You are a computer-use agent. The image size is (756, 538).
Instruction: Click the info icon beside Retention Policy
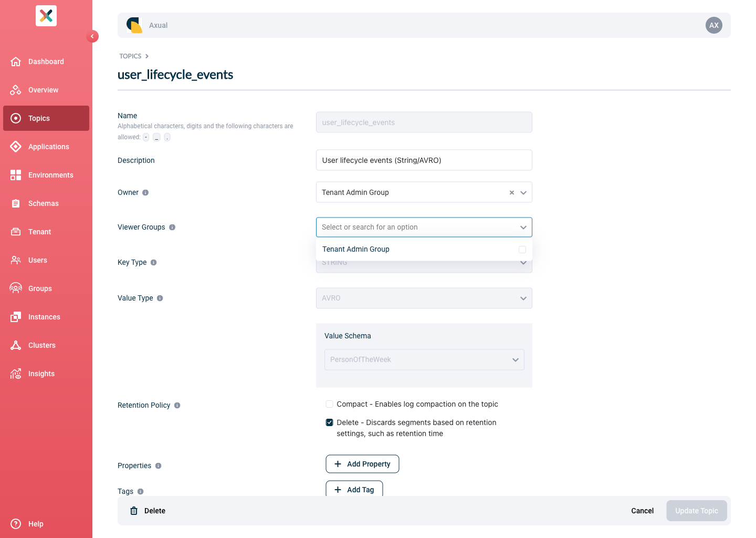coord(177,406)
